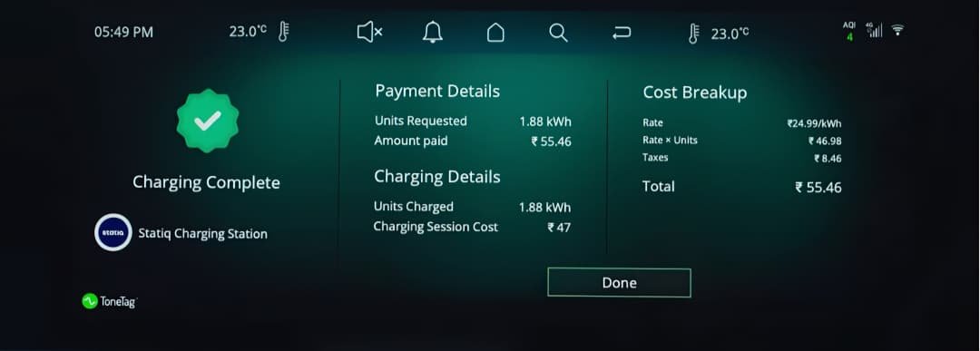Tap the Charging Complete text
The image size is (980, 351).
point(206,182)
